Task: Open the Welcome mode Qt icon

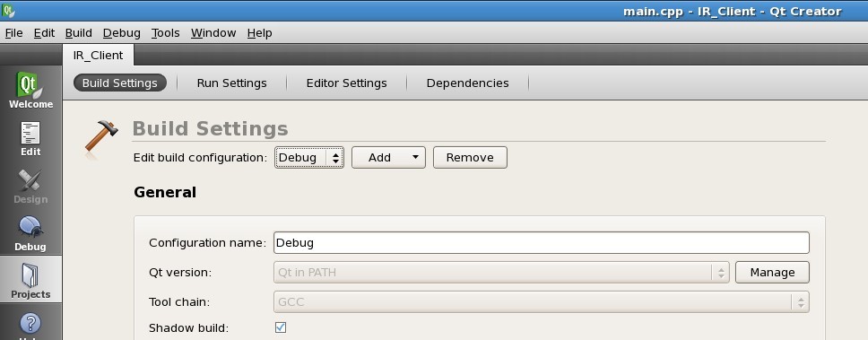Action: pos(30,84)
